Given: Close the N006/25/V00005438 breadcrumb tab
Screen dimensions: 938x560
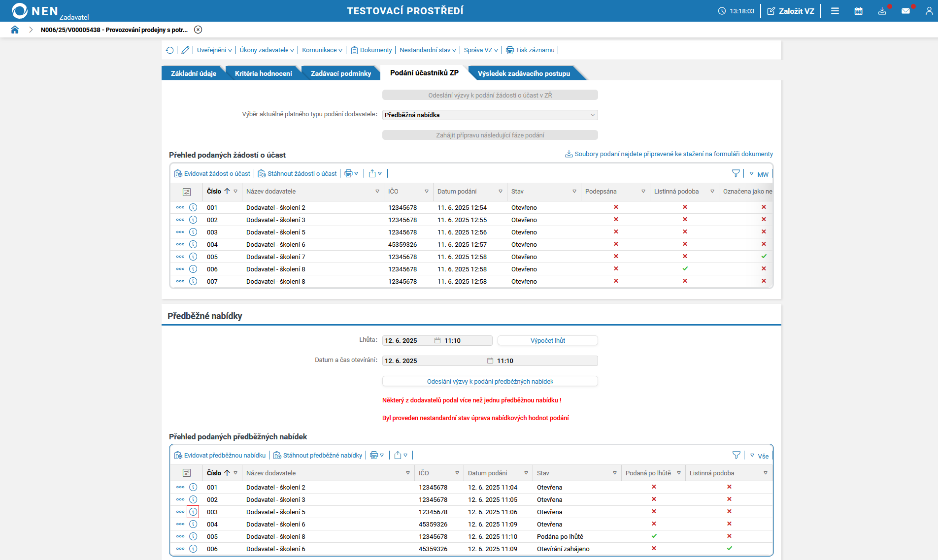Looking at the screenshot, I should tap(198, 30).
